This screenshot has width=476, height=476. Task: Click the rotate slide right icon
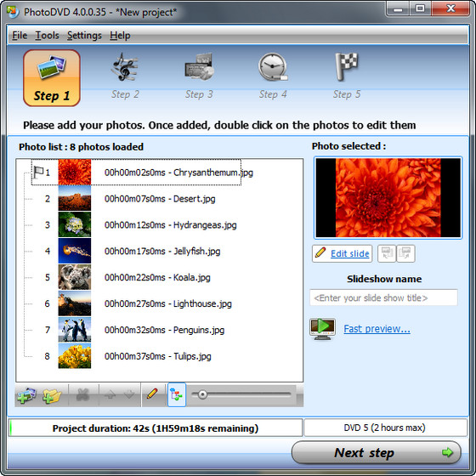click(405, 253)
